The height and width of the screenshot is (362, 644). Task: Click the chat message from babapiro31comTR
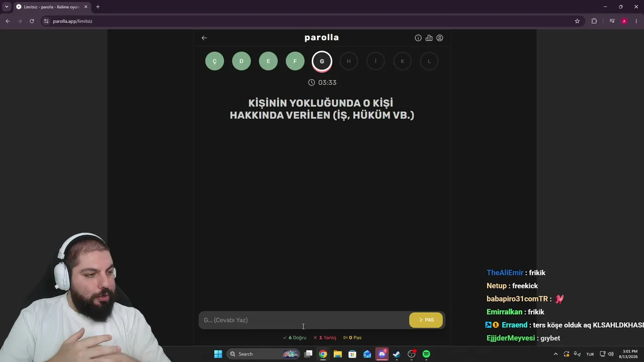click(x=525, y=299)
